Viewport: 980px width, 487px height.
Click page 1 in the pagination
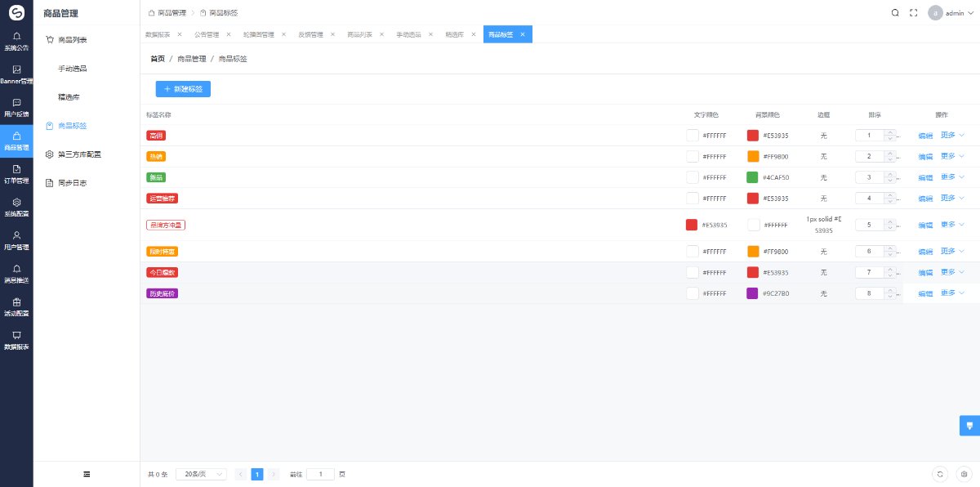pyautogui.click(x=257, y=474)
